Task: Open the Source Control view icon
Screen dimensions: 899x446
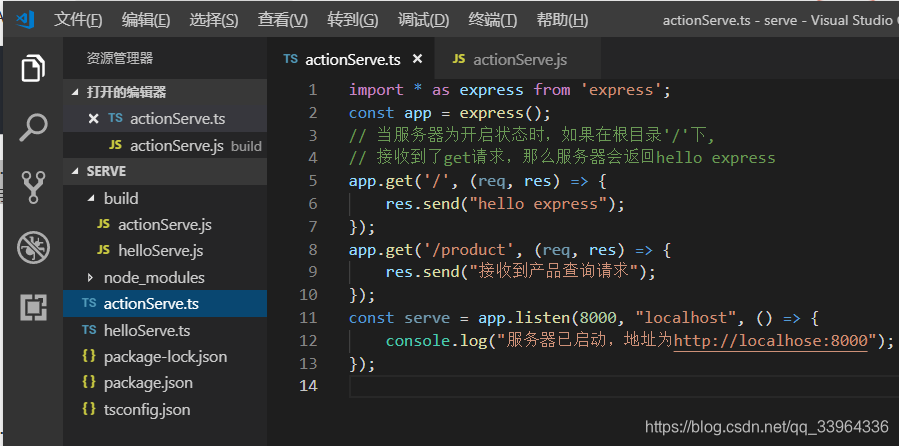Action: point(33,187)
